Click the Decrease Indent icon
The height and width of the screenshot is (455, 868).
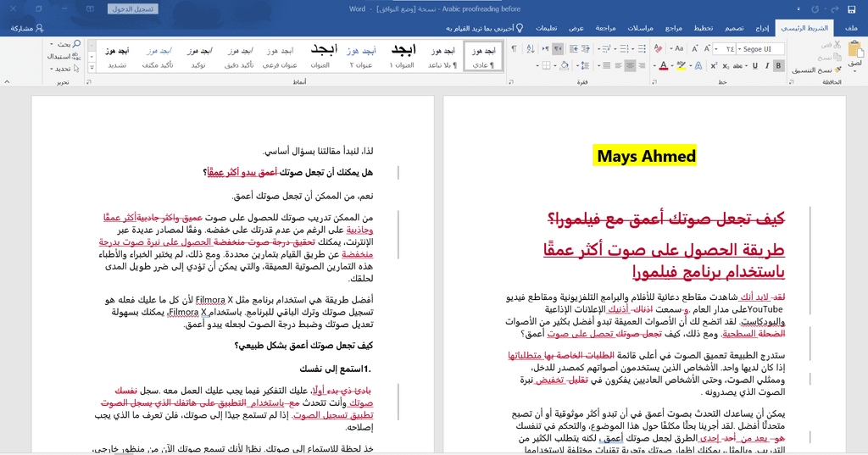587,49
